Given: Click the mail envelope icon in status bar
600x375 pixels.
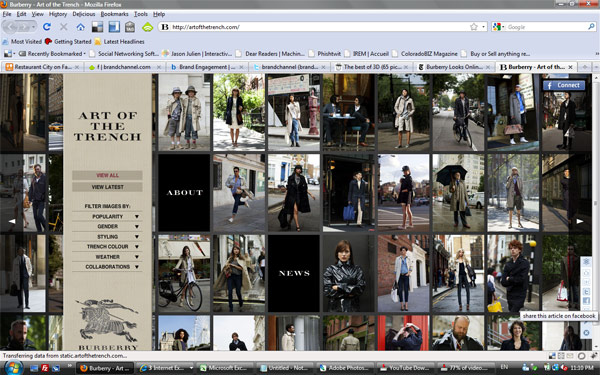Looking at the screenshot, I should coord(571,356).
